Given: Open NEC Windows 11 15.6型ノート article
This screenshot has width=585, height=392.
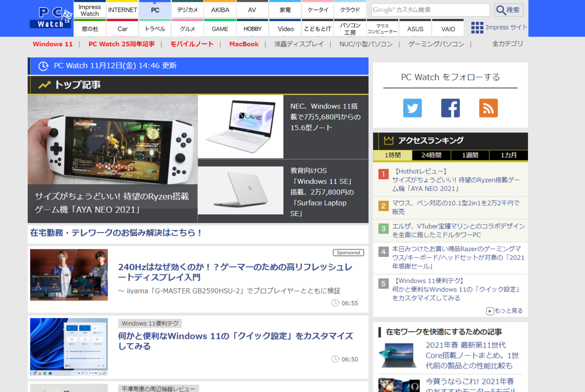Looking at the screenshot, I should click(325, 117).
